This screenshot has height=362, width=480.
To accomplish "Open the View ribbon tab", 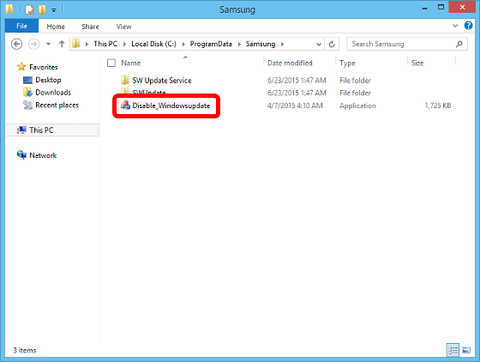I will click(x=124, y=26).
